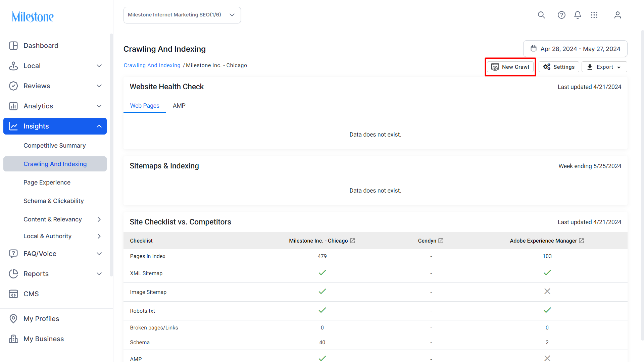
Task: Switch to the AMP tab
Action: tap(179, 106)
